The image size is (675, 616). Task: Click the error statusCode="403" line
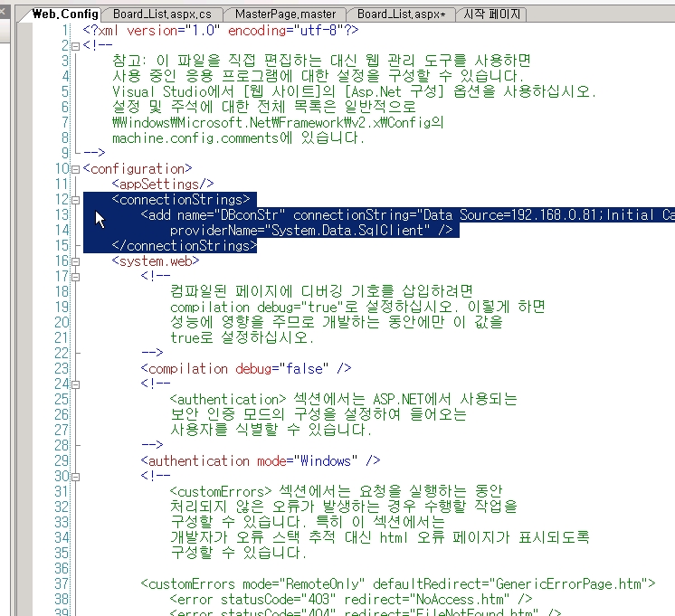click(351, 600)
